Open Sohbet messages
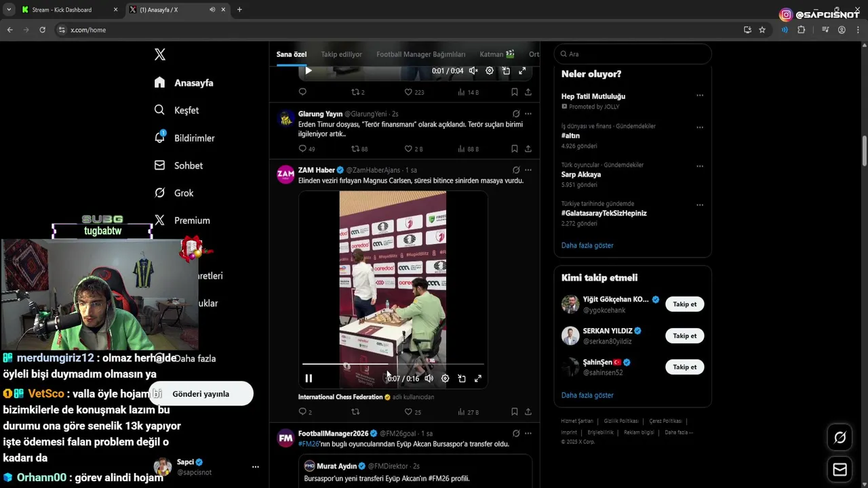Screen dimensions: 868x488 [x=178, y=165]
